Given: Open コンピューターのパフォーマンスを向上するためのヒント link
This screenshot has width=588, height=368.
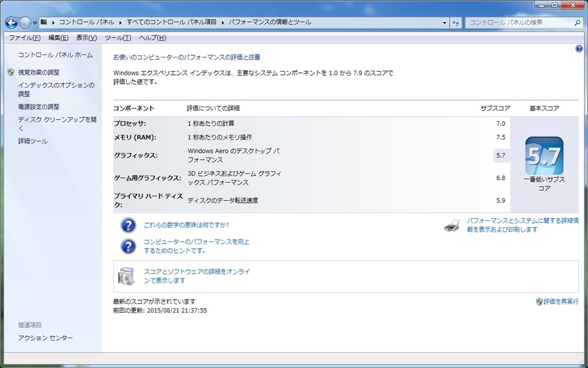Looking at the screenshot, I should (196, 246).
